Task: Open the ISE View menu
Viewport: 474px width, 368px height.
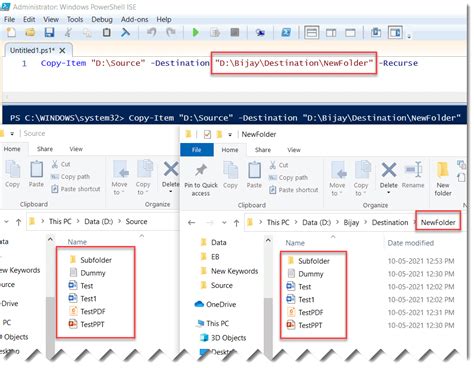Action: (51, 19)
